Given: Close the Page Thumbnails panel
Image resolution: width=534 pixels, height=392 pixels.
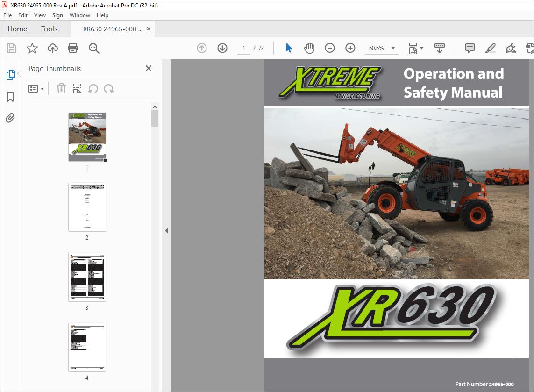Looking at the screenshot, I should click(x=149, y=69).
